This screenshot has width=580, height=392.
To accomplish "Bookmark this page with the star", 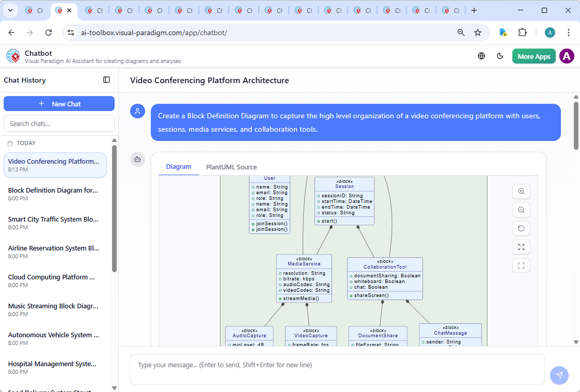I will click(478, 32).
